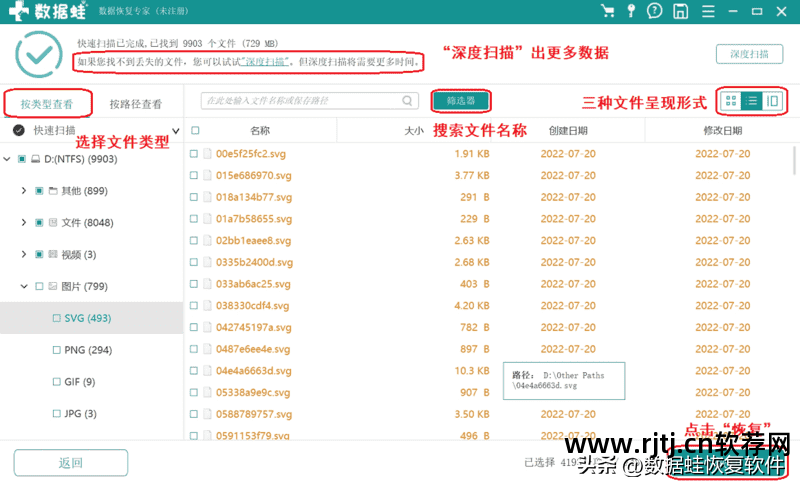Expand the 文件 (8048) node

pyautogui.click(x=23, y=223)
